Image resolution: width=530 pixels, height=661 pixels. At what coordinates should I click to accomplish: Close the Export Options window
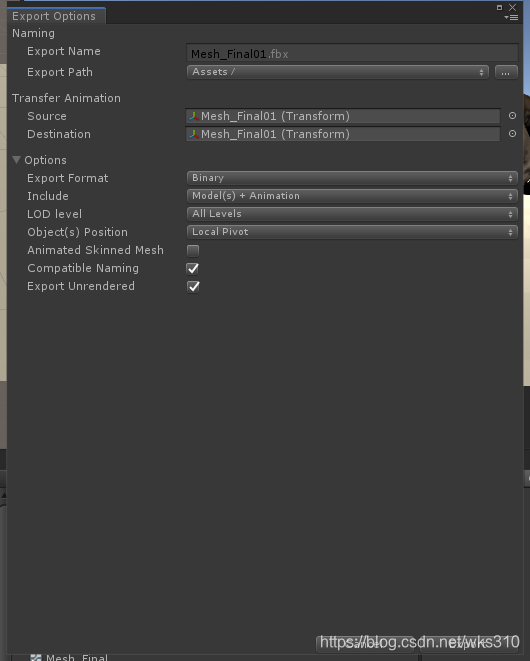(512, 7)
